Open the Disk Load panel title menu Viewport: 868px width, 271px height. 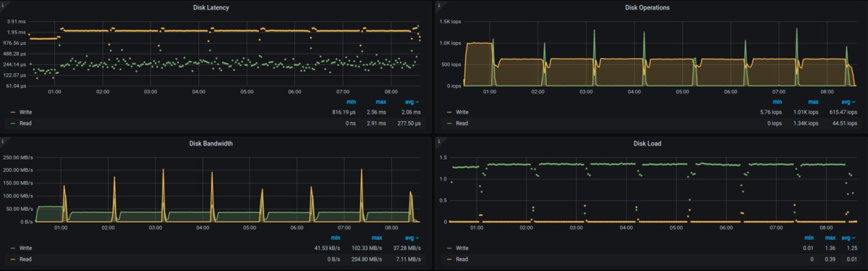[647, 143]
